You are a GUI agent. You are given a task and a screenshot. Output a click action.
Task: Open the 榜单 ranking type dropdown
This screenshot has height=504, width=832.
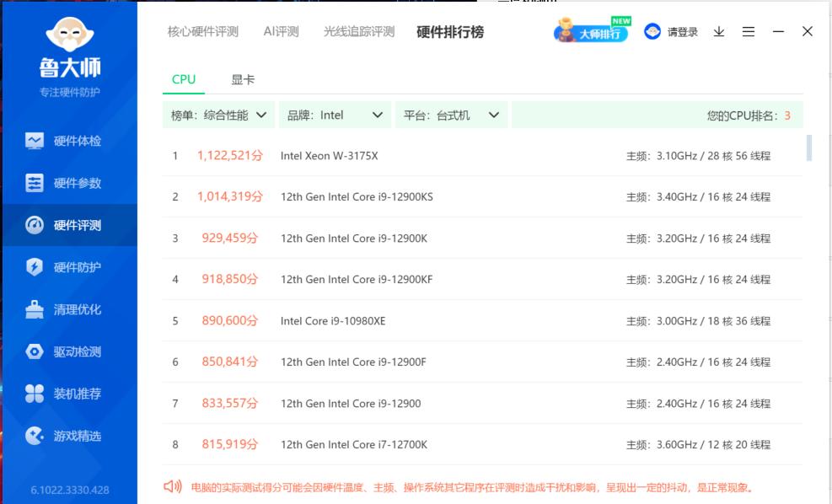[x=219, y=114]
